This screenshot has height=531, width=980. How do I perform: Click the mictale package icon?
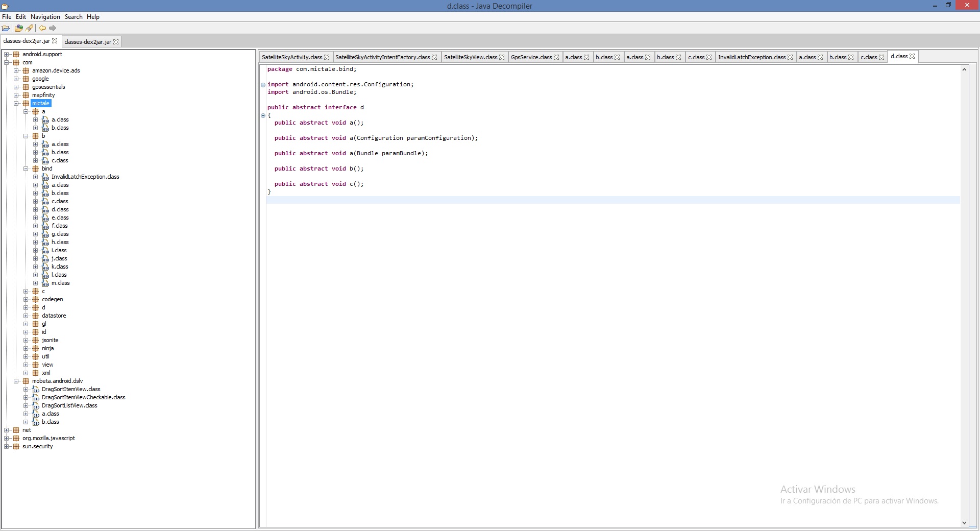[26, 103]
